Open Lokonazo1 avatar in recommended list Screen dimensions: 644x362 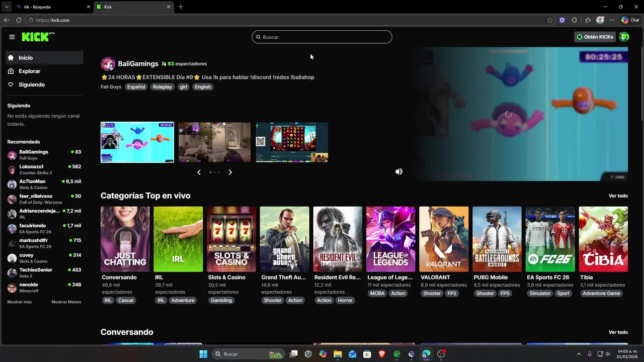(x=12, y=169)
